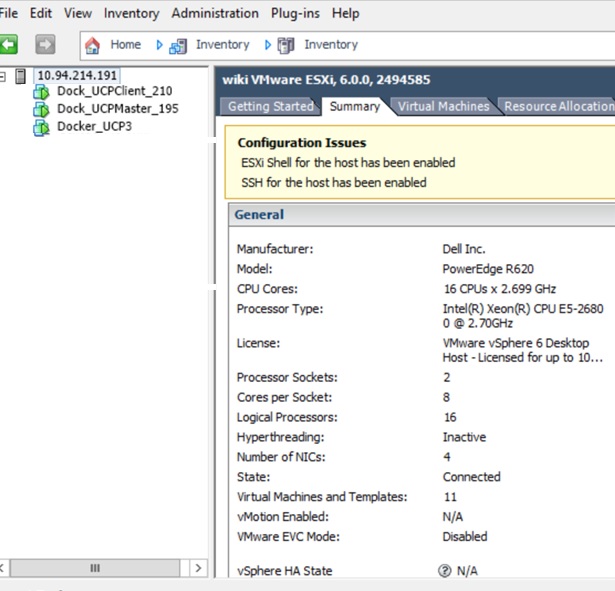Image resolution: width=615 pixels, height=591 pixels.
Task: Open the dropdown arrow before the last Inventory
Action: pos(267,45)
